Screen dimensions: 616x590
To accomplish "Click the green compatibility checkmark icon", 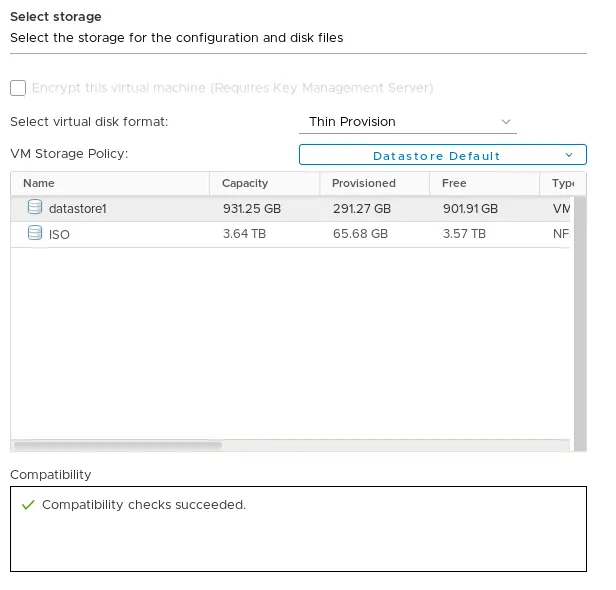I will point(28,505).
